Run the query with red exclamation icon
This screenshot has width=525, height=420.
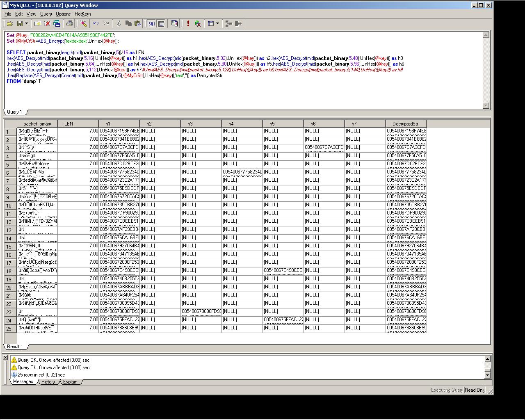[x=188, y=24]
